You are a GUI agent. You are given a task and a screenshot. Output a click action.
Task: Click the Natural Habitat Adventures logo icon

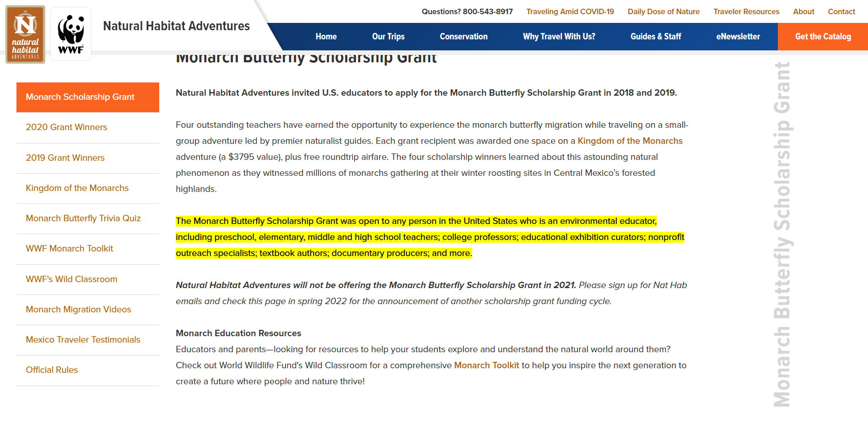pyautogui.click(x=25, y=34)
